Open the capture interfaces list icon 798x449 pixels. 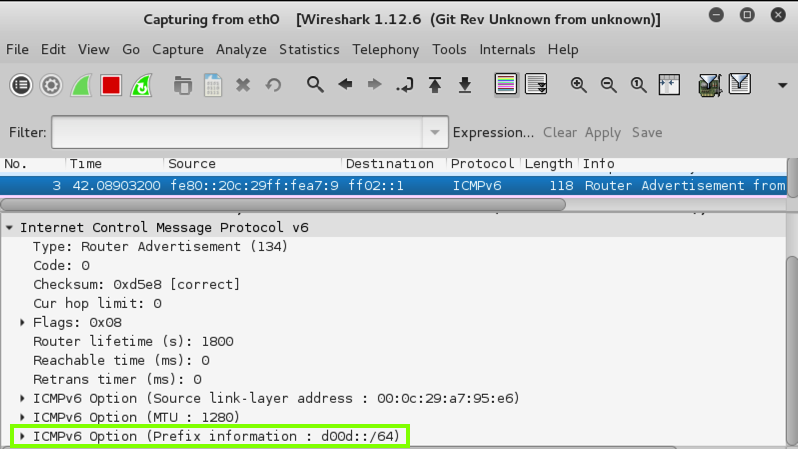coord(21,85)
